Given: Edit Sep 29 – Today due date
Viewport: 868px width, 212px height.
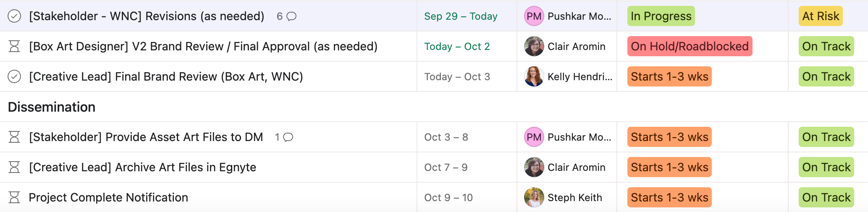Looking at the screenshot, I should click(461, 16).
